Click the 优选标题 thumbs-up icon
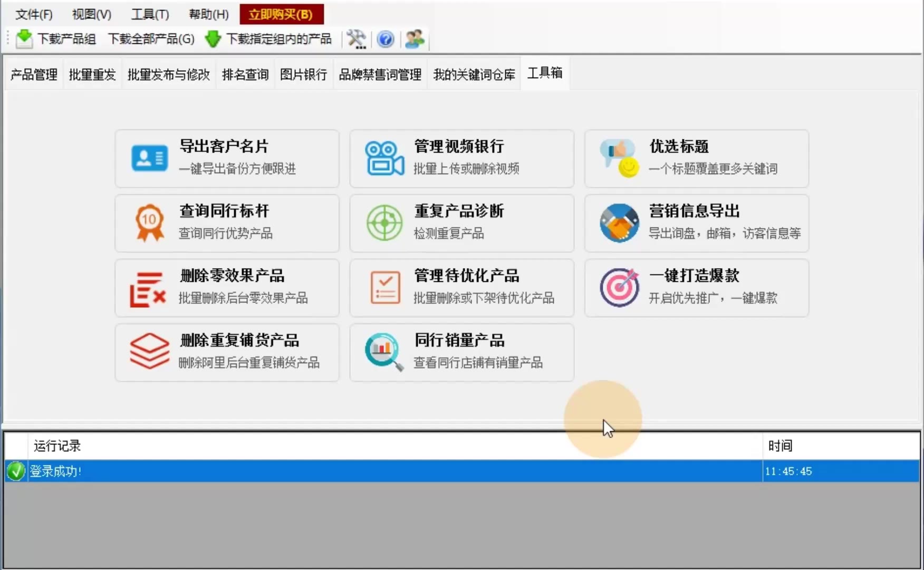The image size is (924, 570). click(x=619, y=158)
